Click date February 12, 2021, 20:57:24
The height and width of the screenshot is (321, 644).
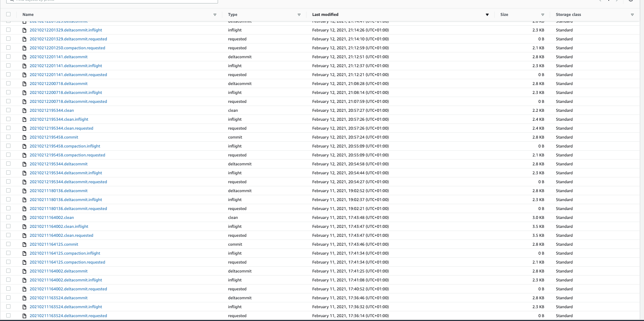350,137
